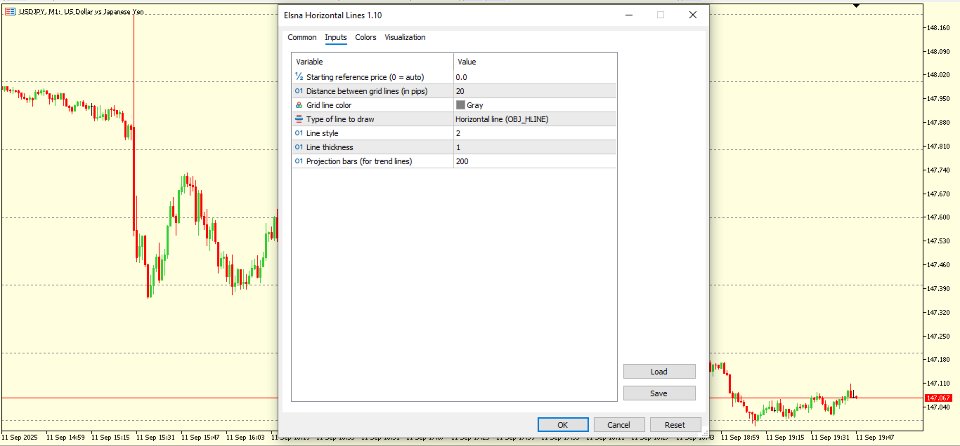Click the Starting reference price fraction icon

pyautogui.click(x=299, y=77)
